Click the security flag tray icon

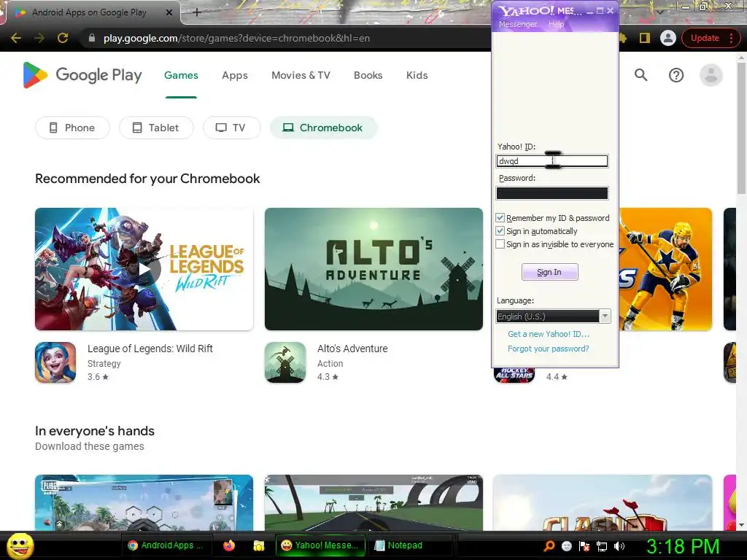584,545
